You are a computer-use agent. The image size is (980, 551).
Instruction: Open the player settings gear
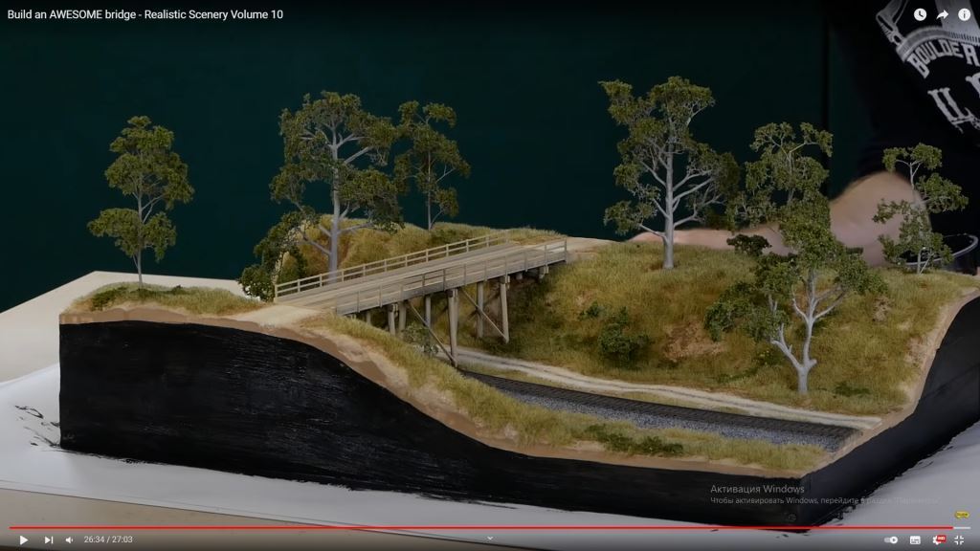(x=936, y=540)
